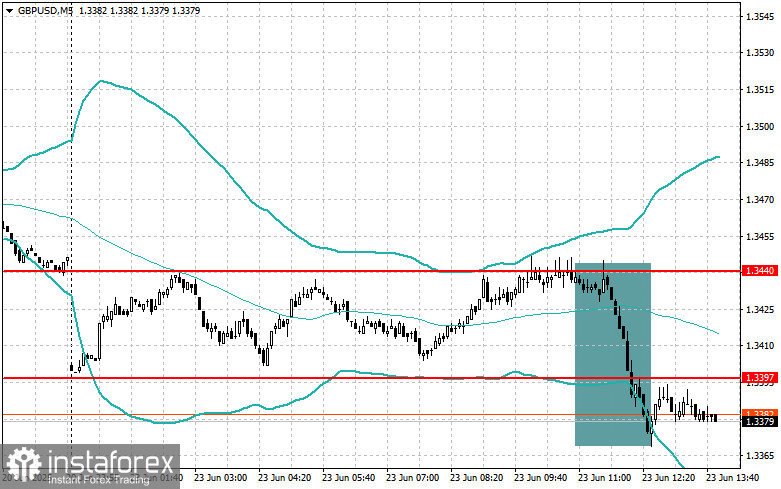Click the 1.3515 price axis value

pos(760,90)
